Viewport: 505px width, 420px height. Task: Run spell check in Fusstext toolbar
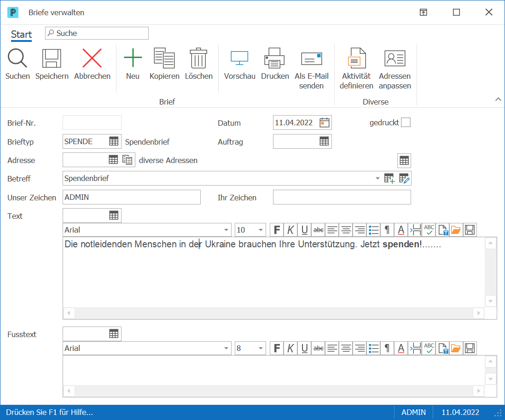tap(429, 348)
